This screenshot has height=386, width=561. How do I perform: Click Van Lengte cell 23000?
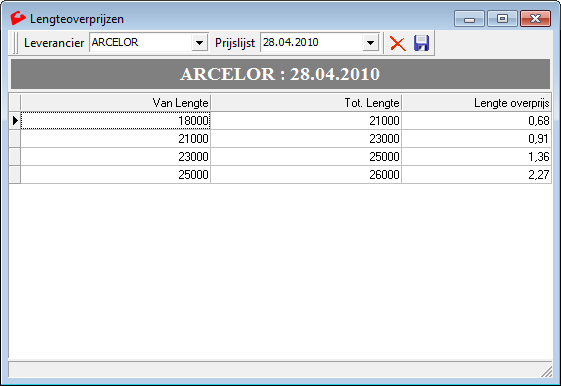tap(116, 157)
